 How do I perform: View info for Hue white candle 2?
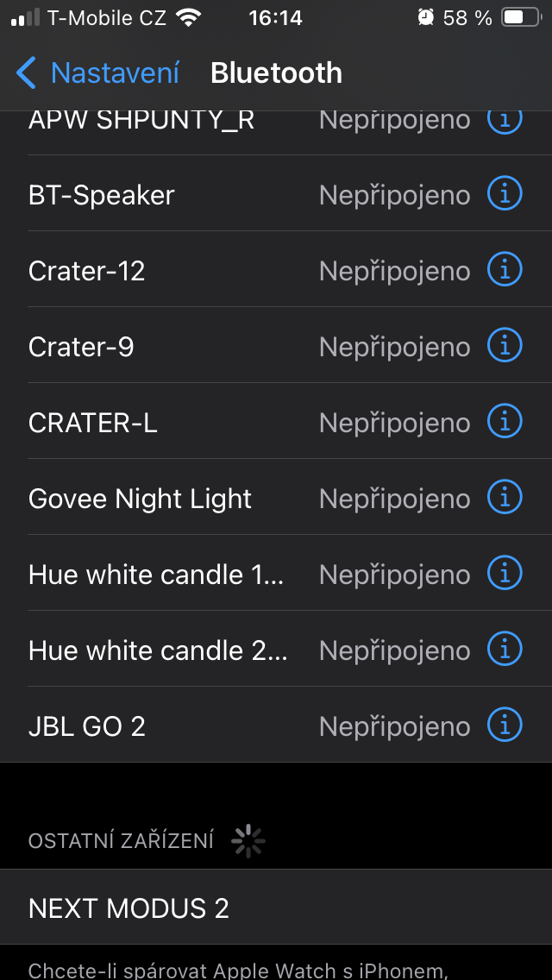(x=505, y=650)
